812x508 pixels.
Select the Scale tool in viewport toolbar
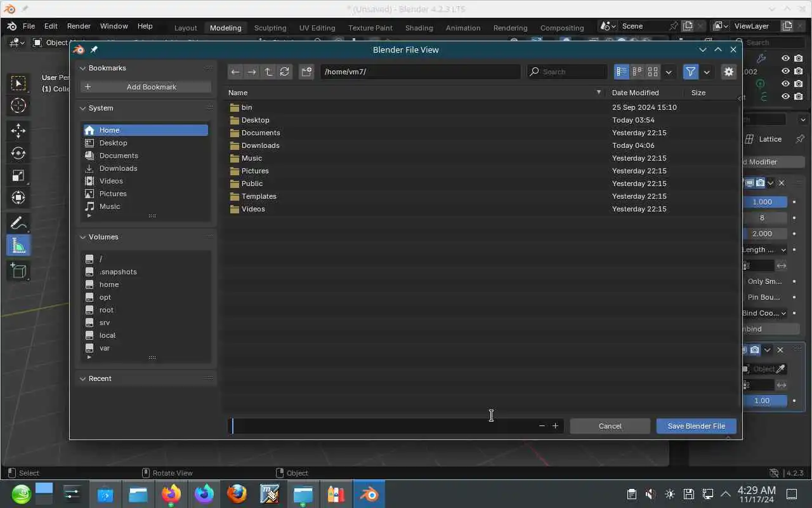(x=18, y=175)
